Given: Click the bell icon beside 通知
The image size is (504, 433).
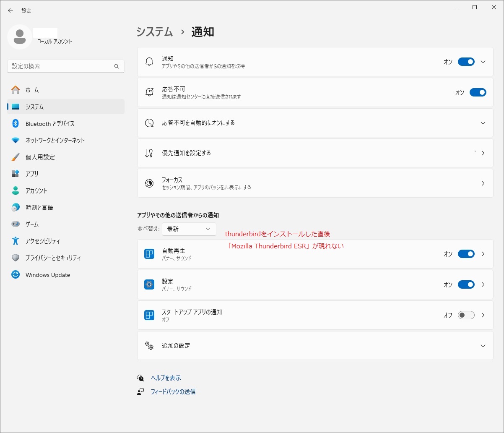Looking at the screenshot, I should tap(149, 62).
